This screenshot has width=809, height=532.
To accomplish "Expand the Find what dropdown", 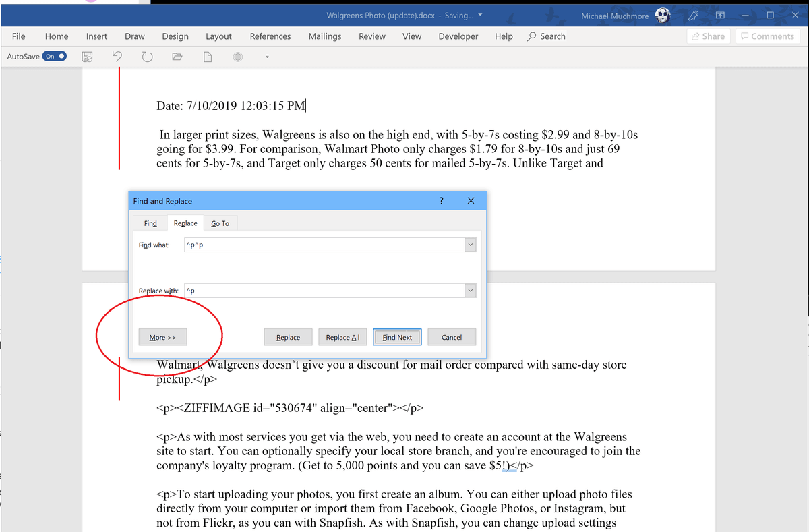I will pyautogui.click(x=470, y=244).
